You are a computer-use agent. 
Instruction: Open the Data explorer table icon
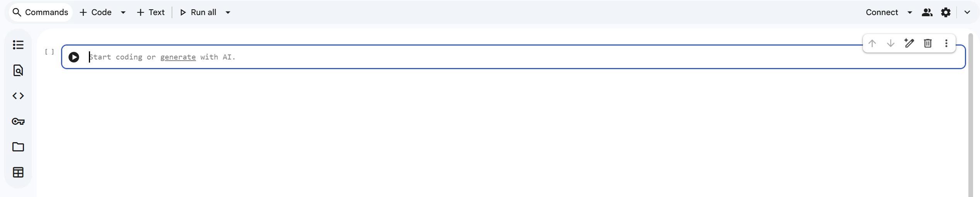coord(18,172)
